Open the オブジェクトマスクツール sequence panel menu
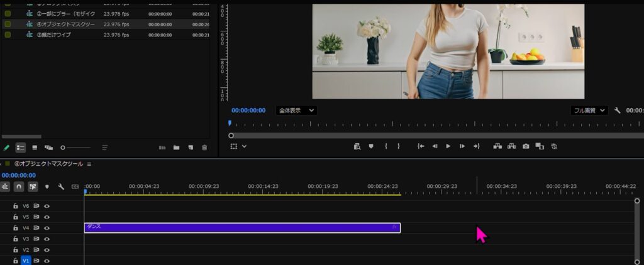 [x=89, y=164]
